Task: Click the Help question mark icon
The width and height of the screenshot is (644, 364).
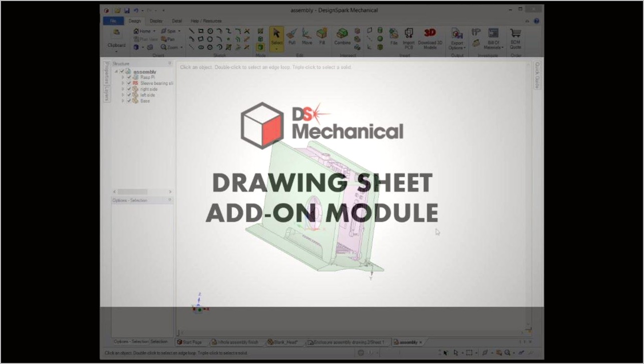Action: click(x=537, y=21)
